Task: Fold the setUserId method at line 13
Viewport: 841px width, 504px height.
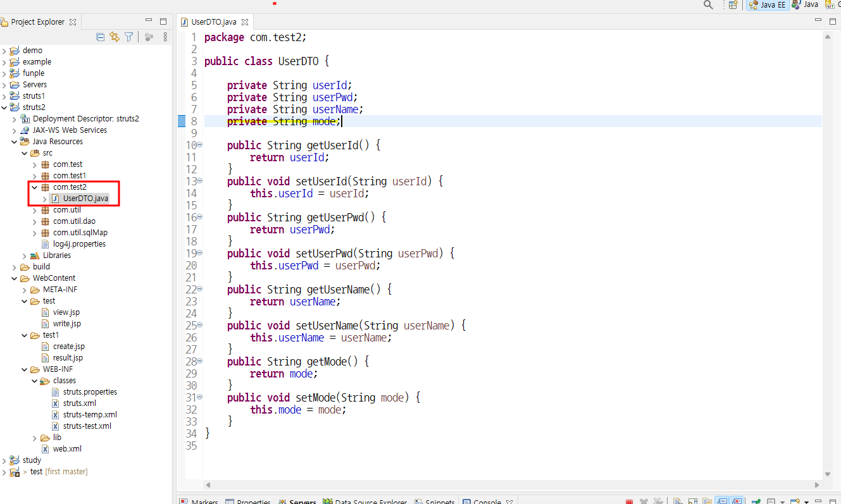Action: (x=200, y=181)
